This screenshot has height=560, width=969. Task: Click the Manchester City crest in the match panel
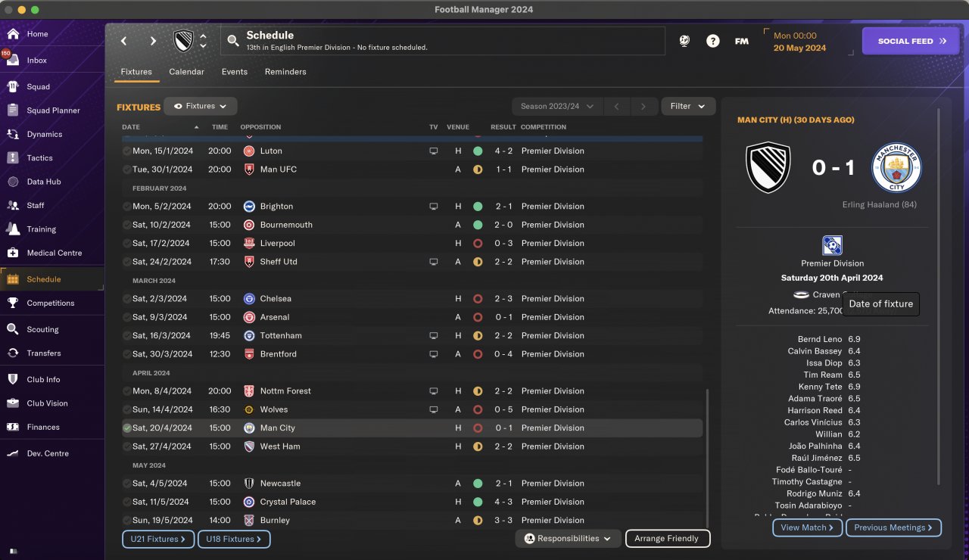pyautogui.click(x=896, y=167)
